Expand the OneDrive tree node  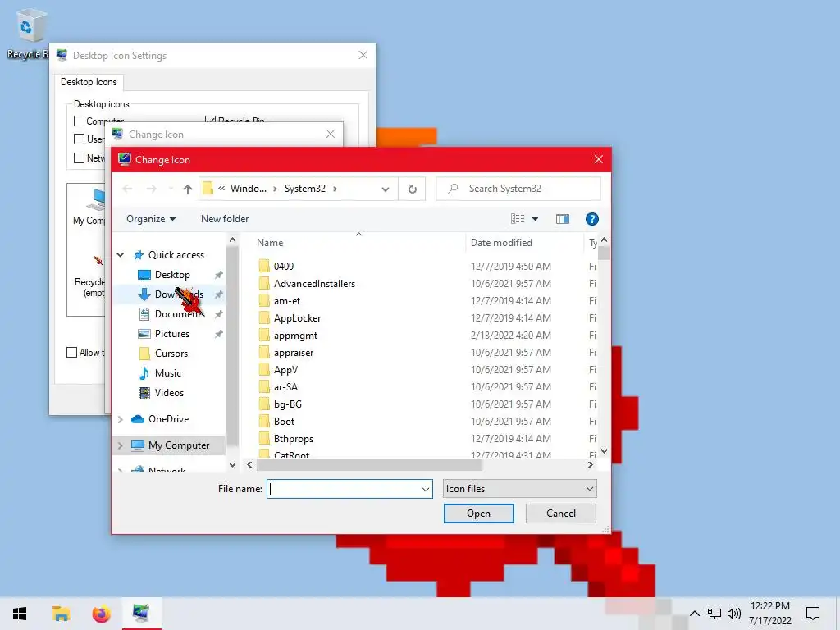[121, 419]
